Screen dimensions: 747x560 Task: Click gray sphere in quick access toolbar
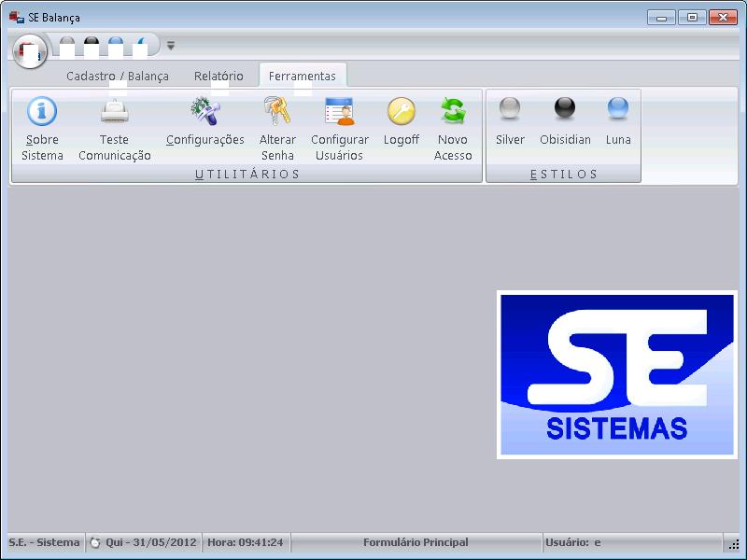pyautogui.click(x=67, y=43)
